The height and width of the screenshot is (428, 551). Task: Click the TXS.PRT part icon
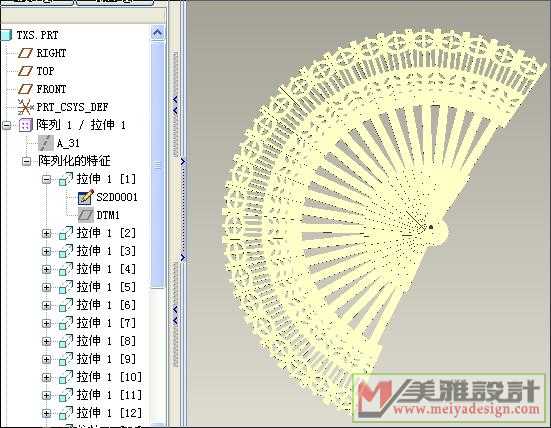(x=6, y=35)
